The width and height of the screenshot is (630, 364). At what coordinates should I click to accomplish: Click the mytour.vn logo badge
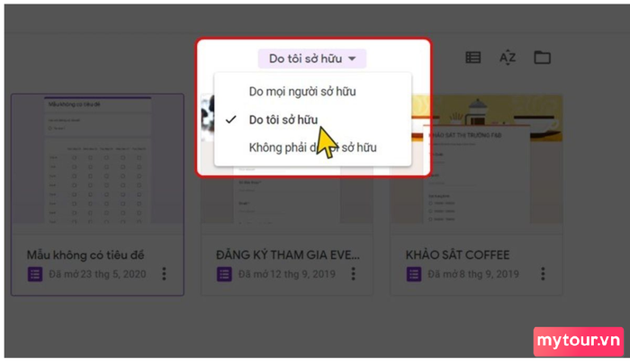click(x=579, y=342)
